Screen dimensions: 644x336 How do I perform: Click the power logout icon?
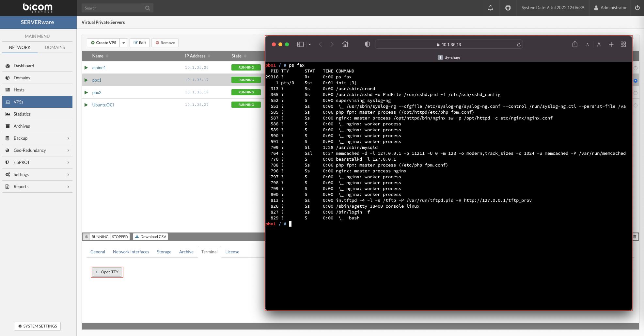pyautogui.click(x=637, y=8)
